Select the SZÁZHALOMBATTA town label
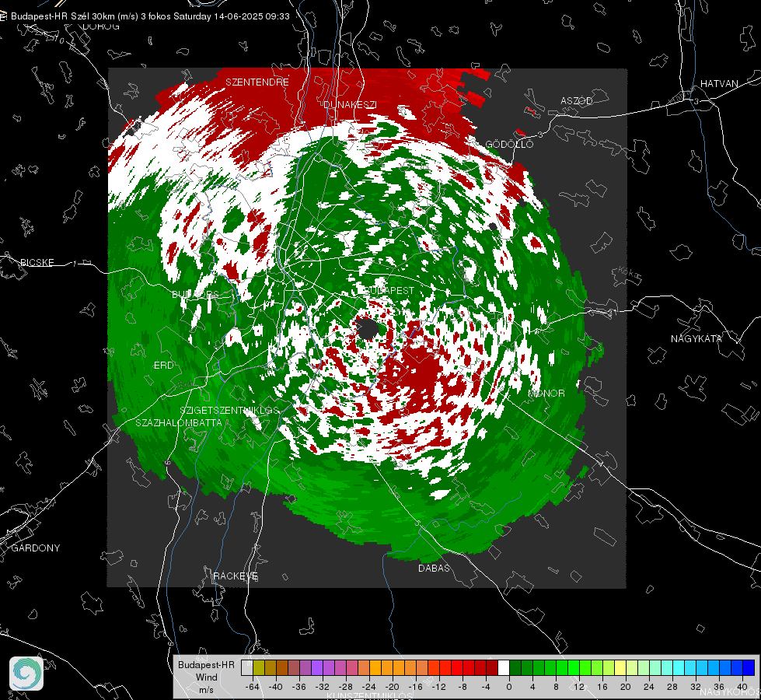Viewport: 761px width, 700px height. point(179,422)
